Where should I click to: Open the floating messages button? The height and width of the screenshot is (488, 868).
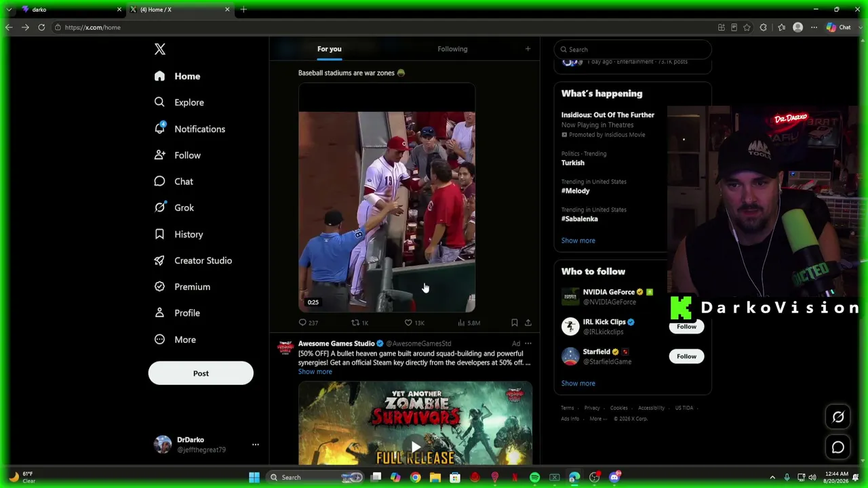pos(838,447)
